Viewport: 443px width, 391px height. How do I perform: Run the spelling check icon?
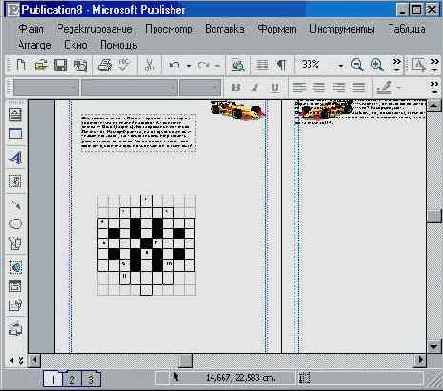124,65
